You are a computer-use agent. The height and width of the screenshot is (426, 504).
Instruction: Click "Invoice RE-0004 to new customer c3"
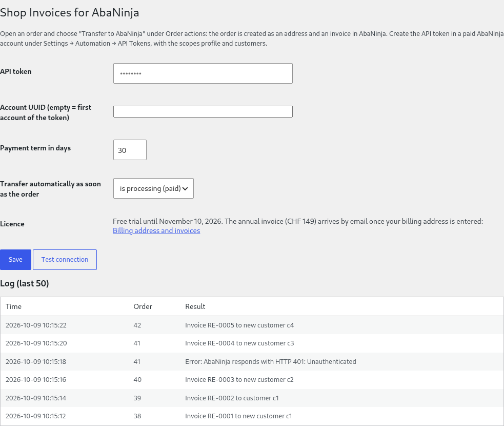239,343
